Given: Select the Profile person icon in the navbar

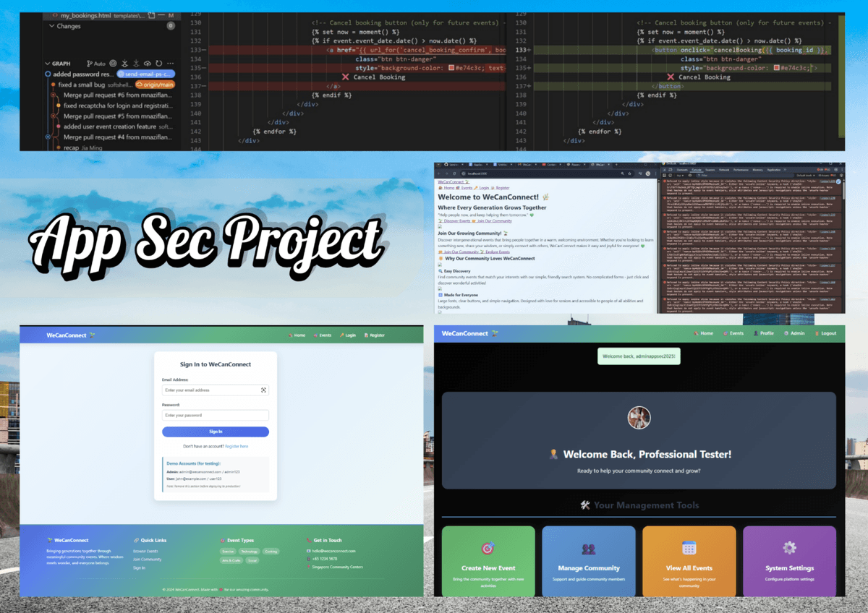Looking at the screenshot, I should pos(756,333).
